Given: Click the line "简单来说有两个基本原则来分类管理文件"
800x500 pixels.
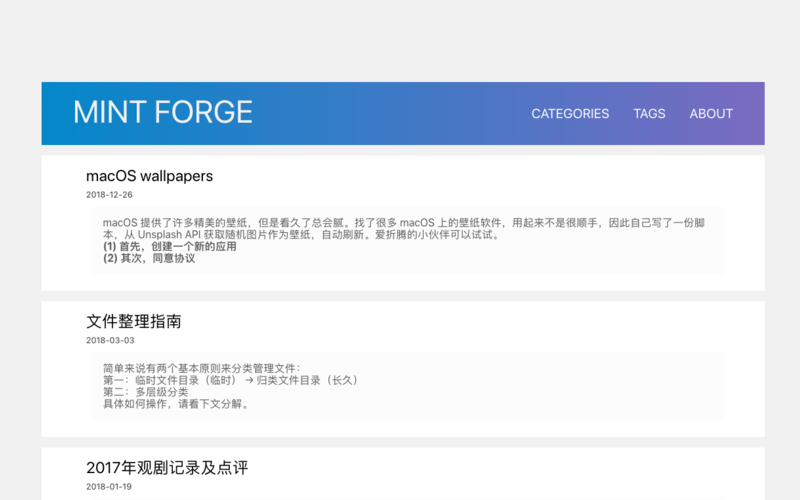Looking at the screenshot, I should coord(200,368).
